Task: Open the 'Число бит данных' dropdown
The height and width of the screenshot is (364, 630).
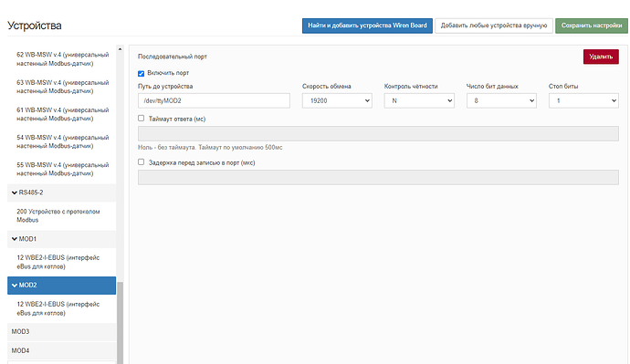Action: click(501, 100)
